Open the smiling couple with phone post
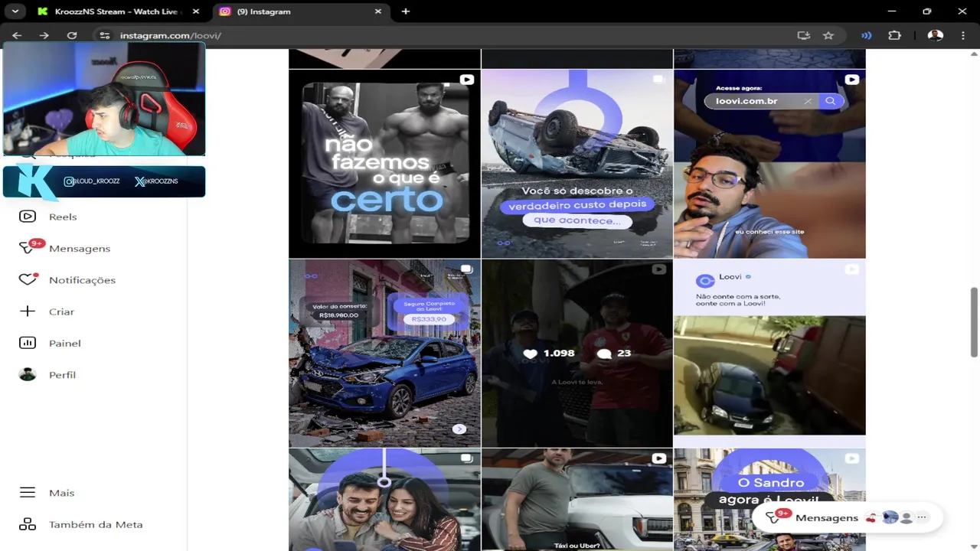Viewport: 980px width, 551px height. click(384, 500)
